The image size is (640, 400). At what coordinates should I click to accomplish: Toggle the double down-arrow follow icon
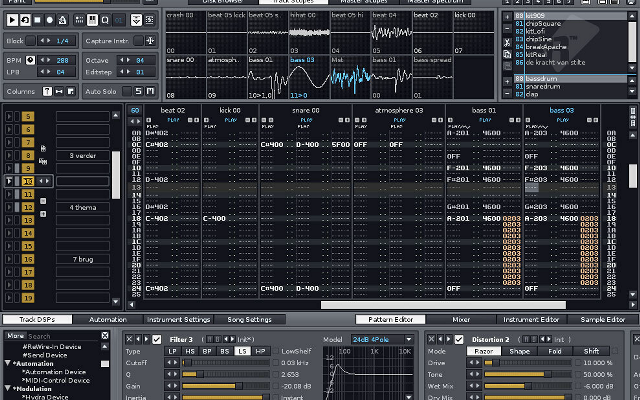point(136,20)
